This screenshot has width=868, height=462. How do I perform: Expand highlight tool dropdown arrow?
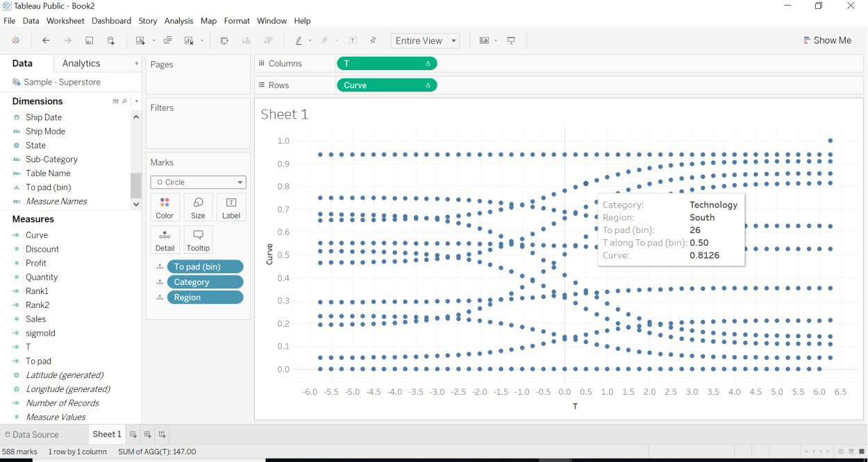tap(310, 41)
